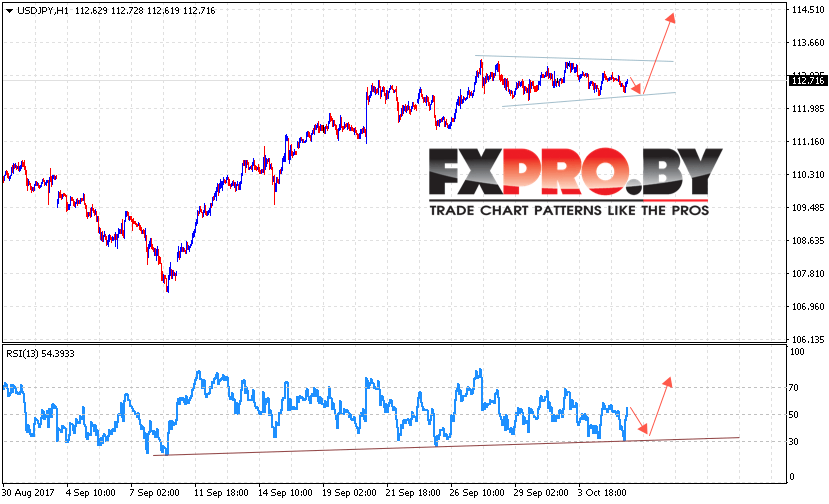Image resolution: width=829 pixels, height=504 pixels.
Task: Select the RSI 0 level label
Action: (791, 476)
